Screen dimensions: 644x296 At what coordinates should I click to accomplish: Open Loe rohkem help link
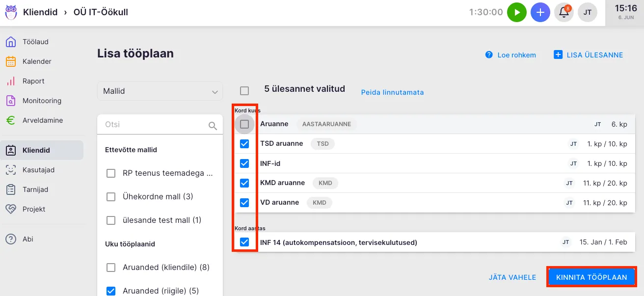(x=516, y=55)
